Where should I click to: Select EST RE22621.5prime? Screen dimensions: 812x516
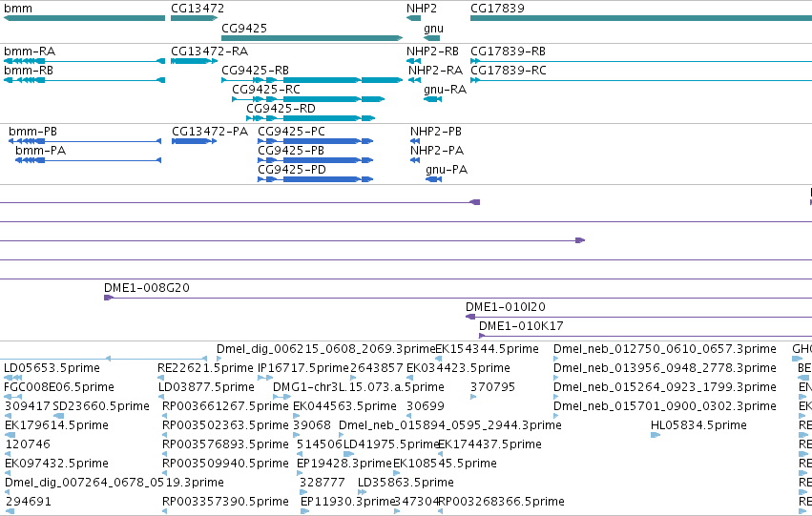pos(159,378)
